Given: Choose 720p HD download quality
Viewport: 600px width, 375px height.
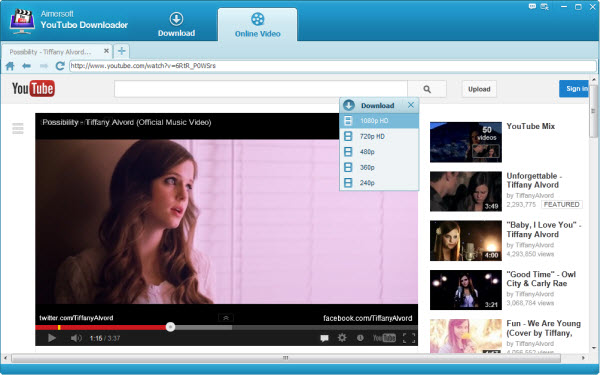Looking at the screenshot, I should click(x=379, y=136).
